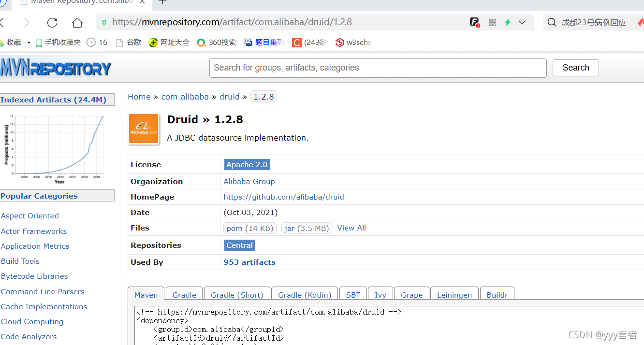The width and height of the screenshot is (644, 345).
Task: Click the browser forward arrow
Action: tap(27, 22)
